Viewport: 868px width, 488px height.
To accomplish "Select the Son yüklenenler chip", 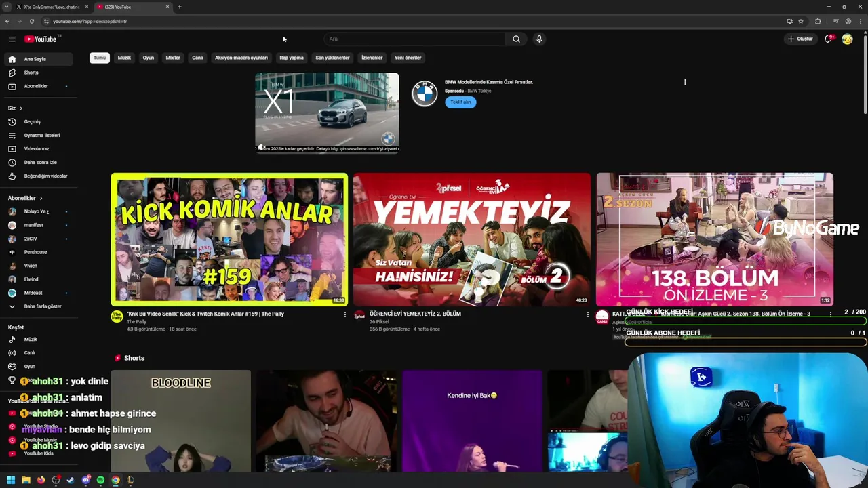I will pyautogui.click(x=332, y=58).
